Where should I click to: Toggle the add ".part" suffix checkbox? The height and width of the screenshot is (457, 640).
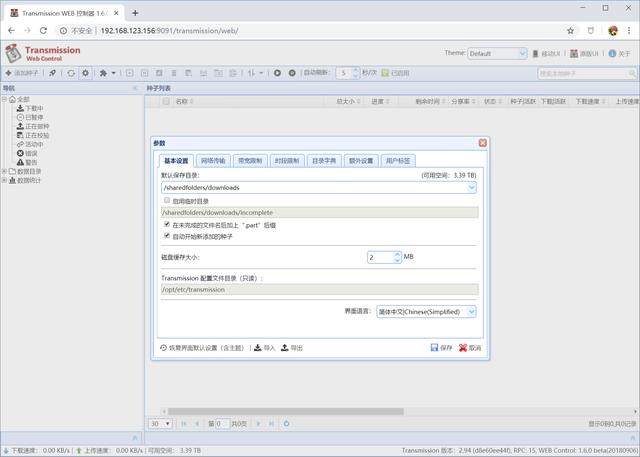click(x=167, y=224)
